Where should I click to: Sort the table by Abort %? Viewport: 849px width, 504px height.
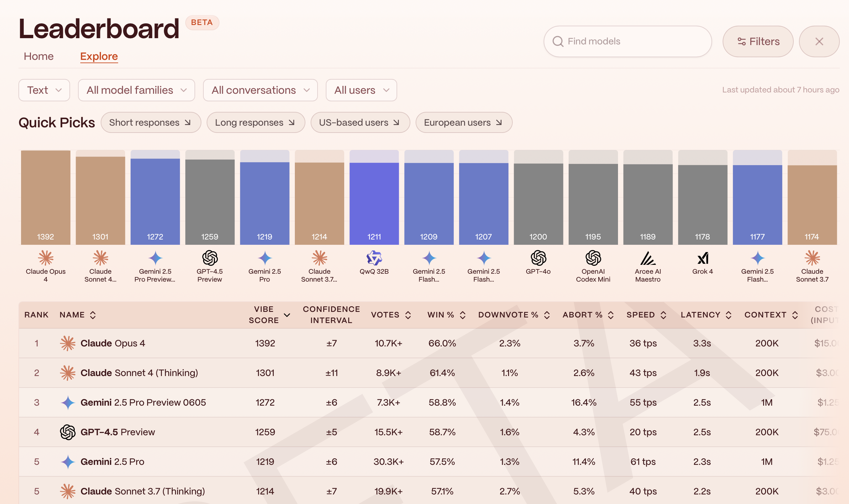[x=588, y=315]
